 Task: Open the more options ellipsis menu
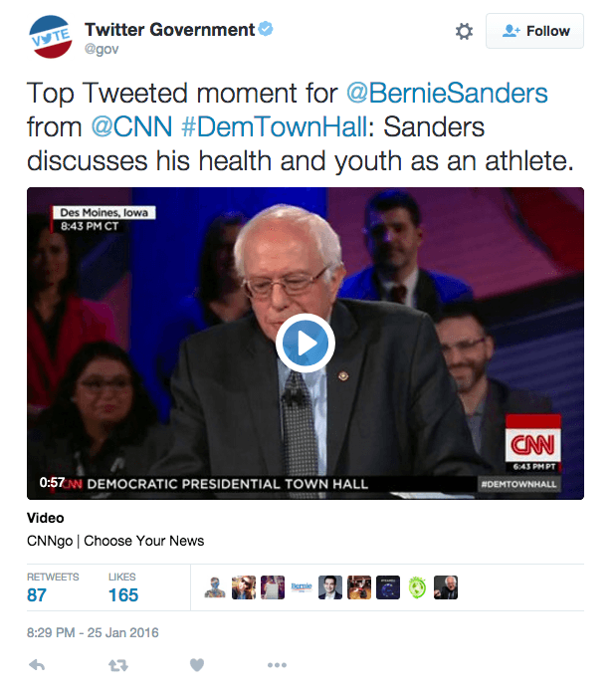(277, 664)
